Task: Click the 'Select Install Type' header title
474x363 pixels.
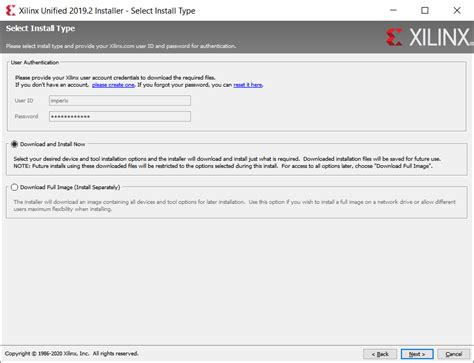Action: [40, 28]
